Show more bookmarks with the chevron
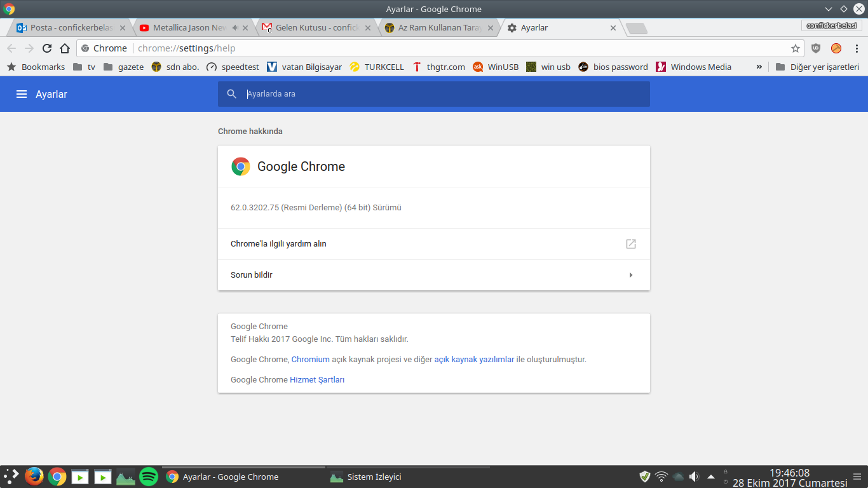 tap(759, 67)
